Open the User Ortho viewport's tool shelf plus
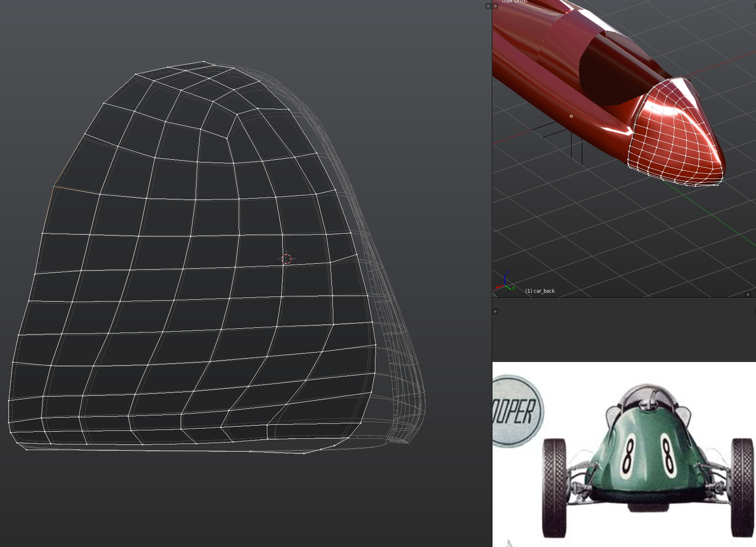This screenshot has height=547, width=756. click(495, 6)
